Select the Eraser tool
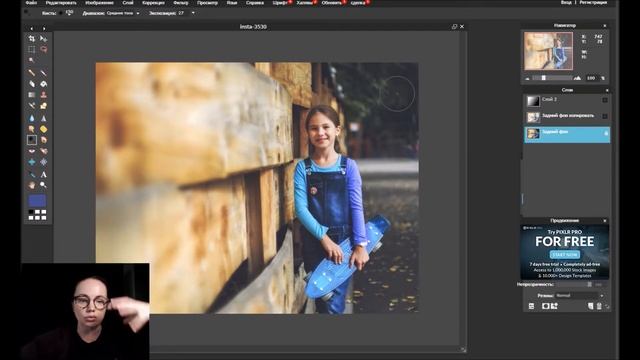Screen dimensions: 640x360 click(31, 84)
